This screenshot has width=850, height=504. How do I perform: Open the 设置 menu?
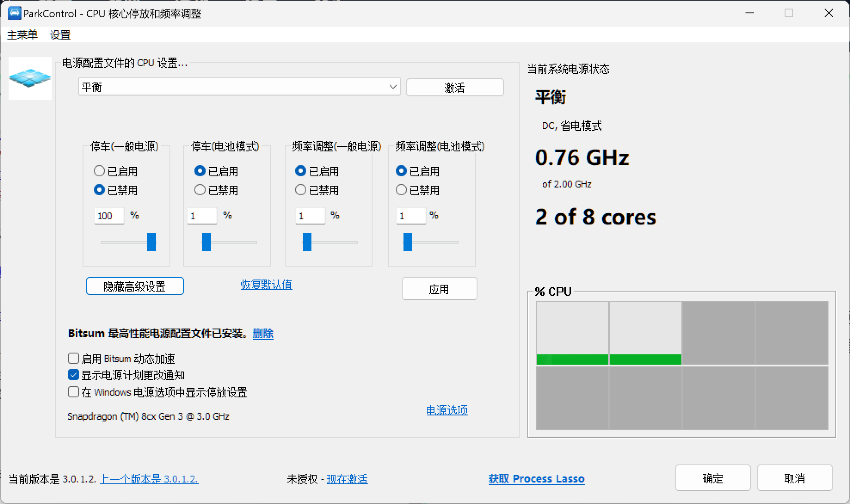coord(60,35)
